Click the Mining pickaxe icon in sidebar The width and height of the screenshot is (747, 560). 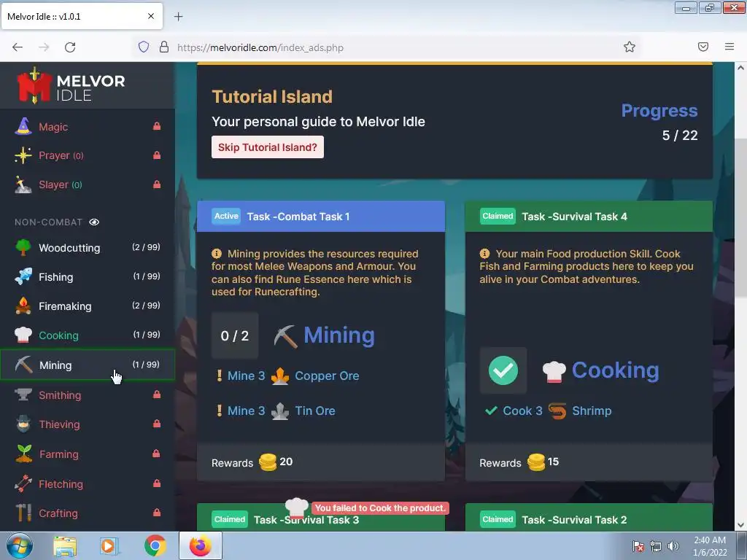[23, 365]
